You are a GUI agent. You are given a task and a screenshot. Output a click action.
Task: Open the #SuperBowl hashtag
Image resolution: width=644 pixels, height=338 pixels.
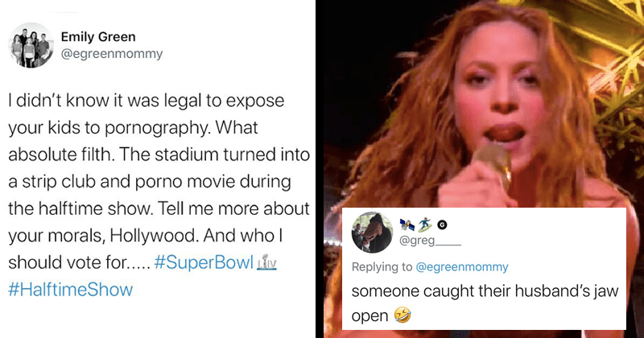point(204,262)
